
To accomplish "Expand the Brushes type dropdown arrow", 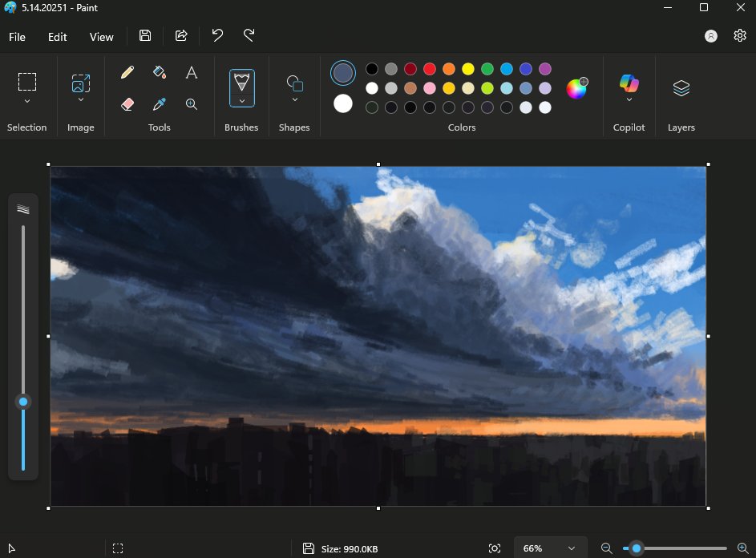I will pyautogui.click(x=241, y=101).
